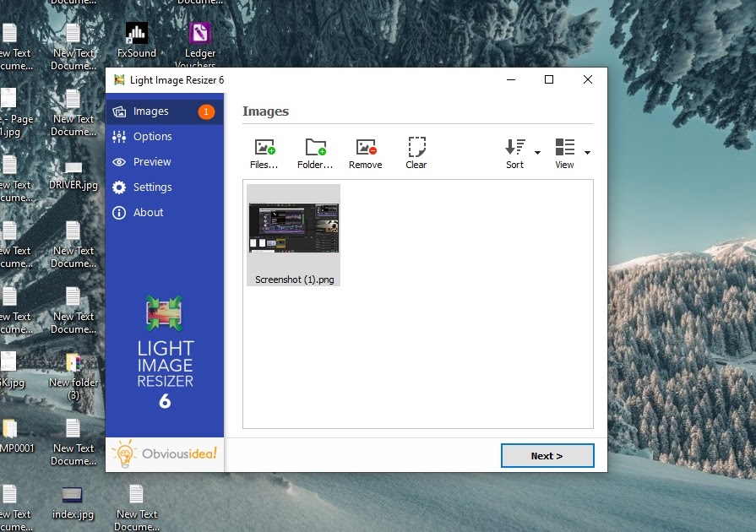Open the Options section in sidebar
The width and height of the screenshot is (756, 532).
tap(165, 137)
